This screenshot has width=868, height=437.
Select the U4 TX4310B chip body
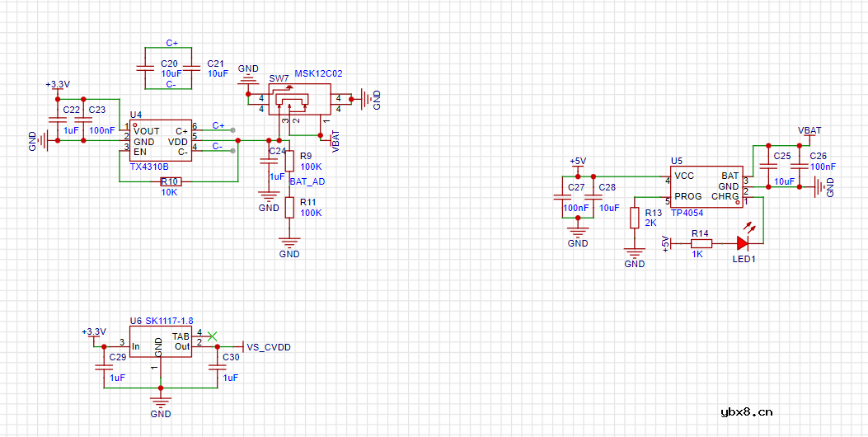[161, 140]
